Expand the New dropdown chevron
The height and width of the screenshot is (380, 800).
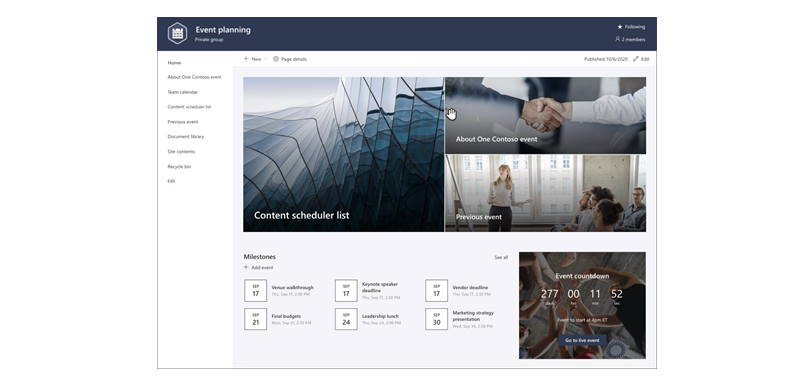266,59
